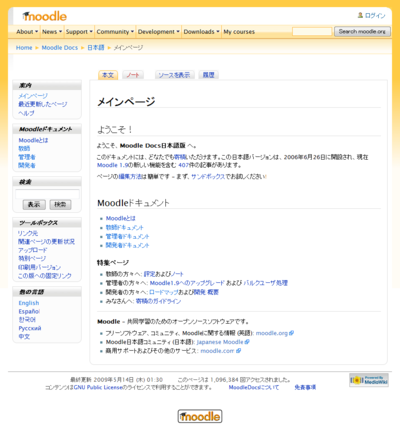This screenshot has width=400, height=430.
Task: Open the 編集方法 link
Action: coord(130,176)
